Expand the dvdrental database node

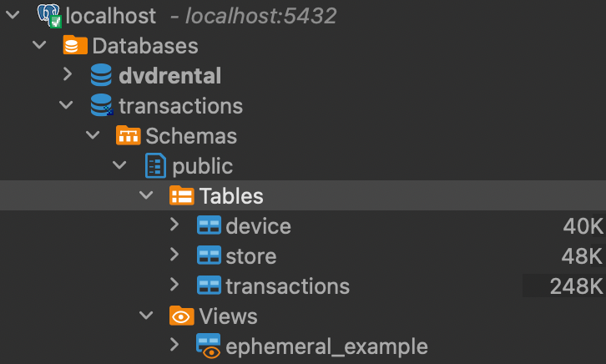tap(68, 74)
